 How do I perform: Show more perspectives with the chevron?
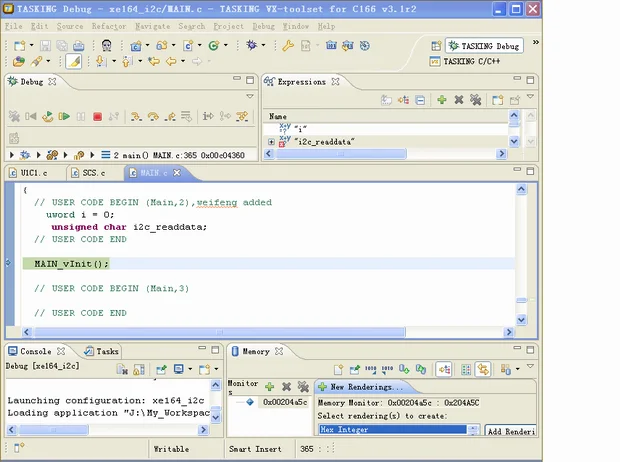coord(535,42)
